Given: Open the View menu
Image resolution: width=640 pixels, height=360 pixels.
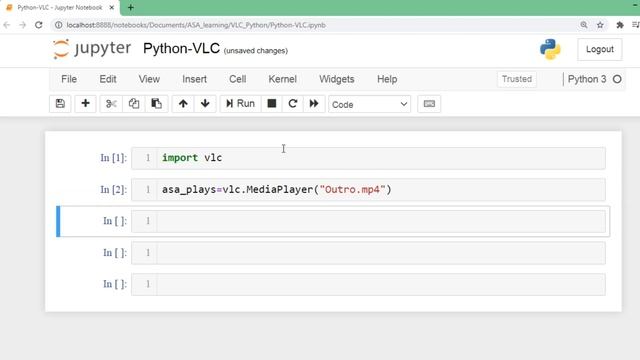Looking at the screenshot, I should point(149,79).
